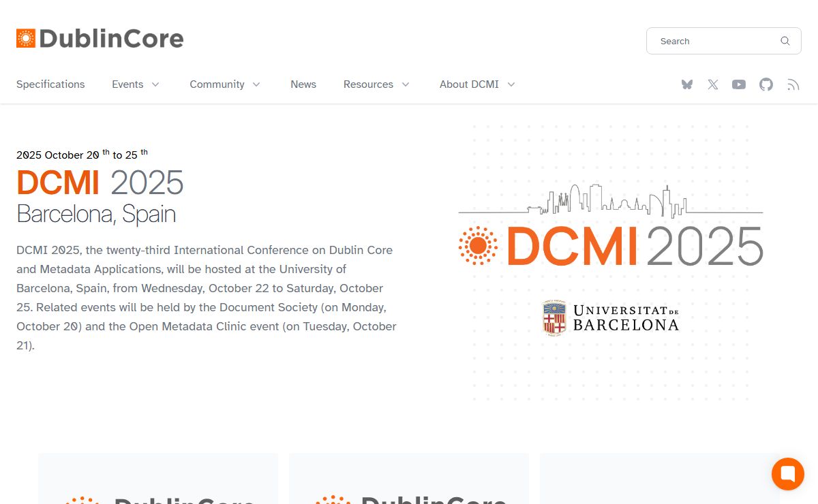818x504 pixels.
Task: Click the date line '2025 October 20th to 25th'
Action: pyautogui.click(x=82, y=155)
